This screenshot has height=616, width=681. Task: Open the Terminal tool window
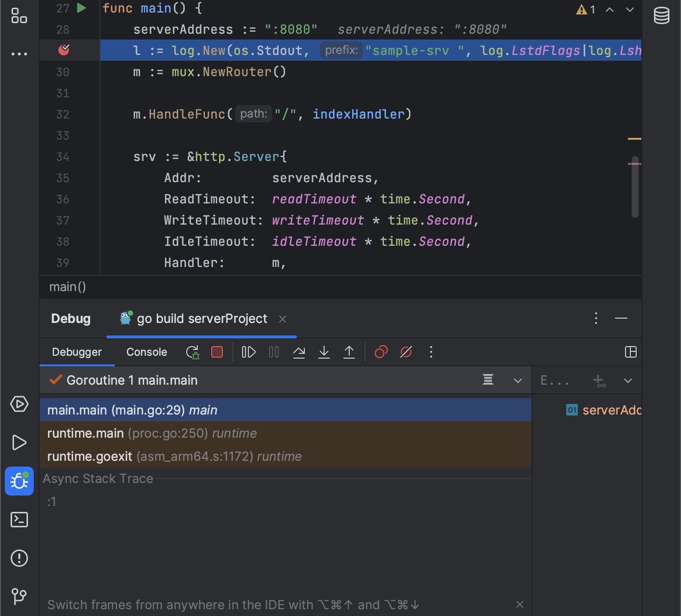tap(19, 520)
